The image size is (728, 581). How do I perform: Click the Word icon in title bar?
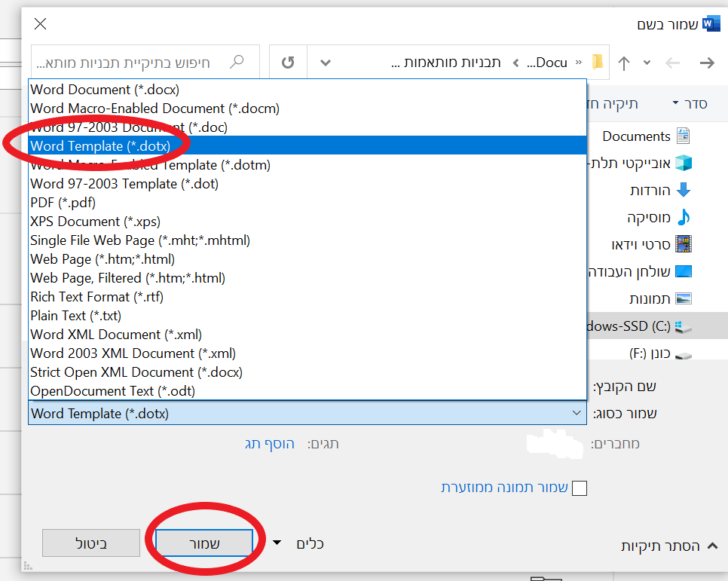coord(711,23)
